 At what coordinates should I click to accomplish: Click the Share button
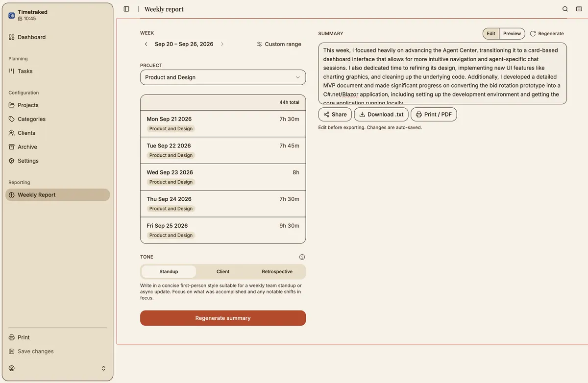335,115
